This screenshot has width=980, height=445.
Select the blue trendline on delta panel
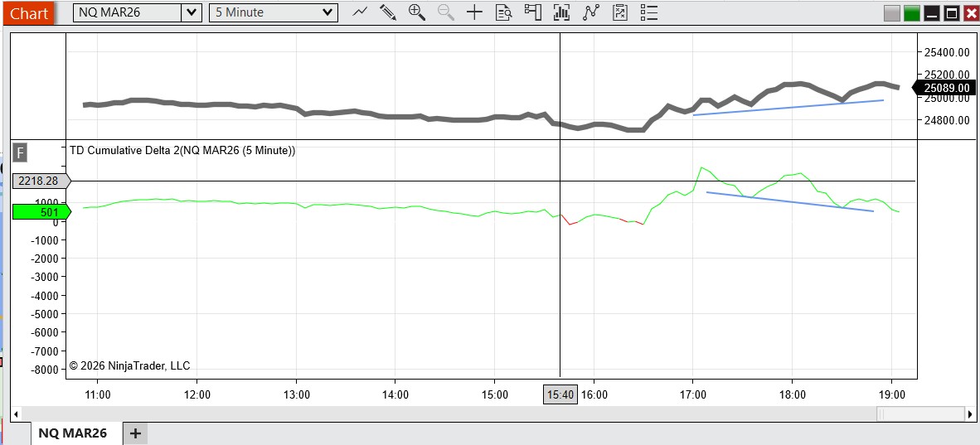[789, 202]
